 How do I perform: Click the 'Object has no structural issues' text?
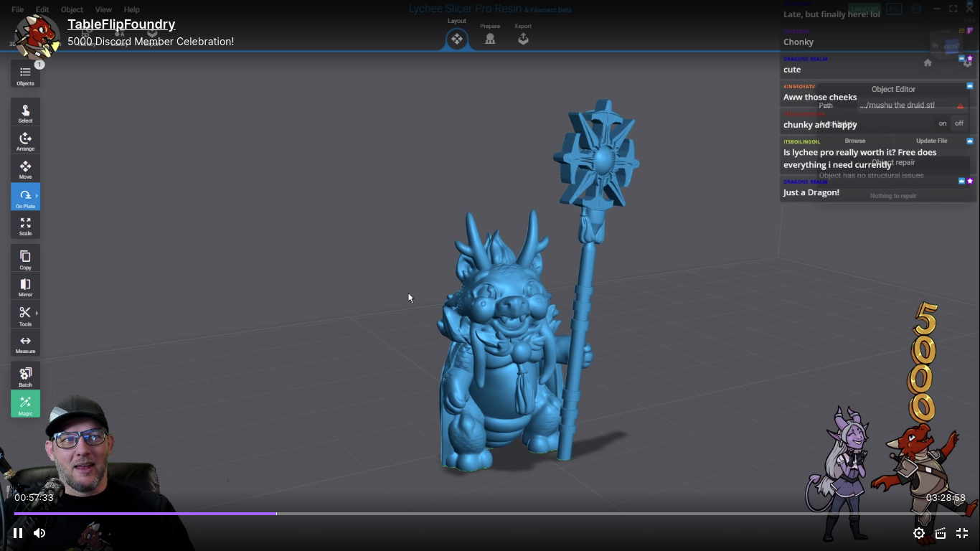(x=872, y=176)
